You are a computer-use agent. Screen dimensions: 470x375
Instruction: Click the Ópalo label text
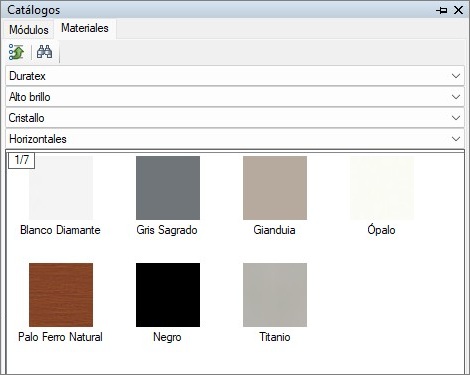[381, 230]
